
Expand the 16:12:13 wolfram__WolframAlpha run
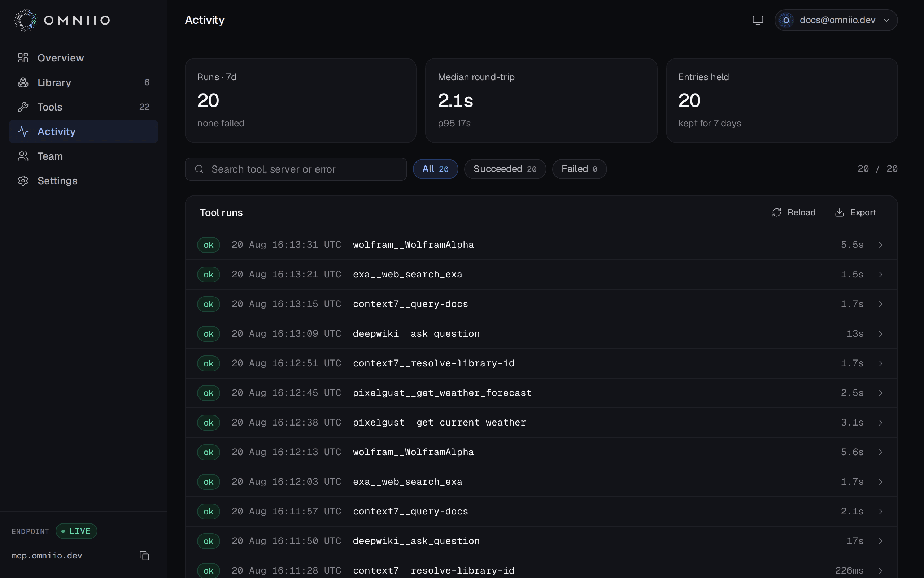coord(541,452)
